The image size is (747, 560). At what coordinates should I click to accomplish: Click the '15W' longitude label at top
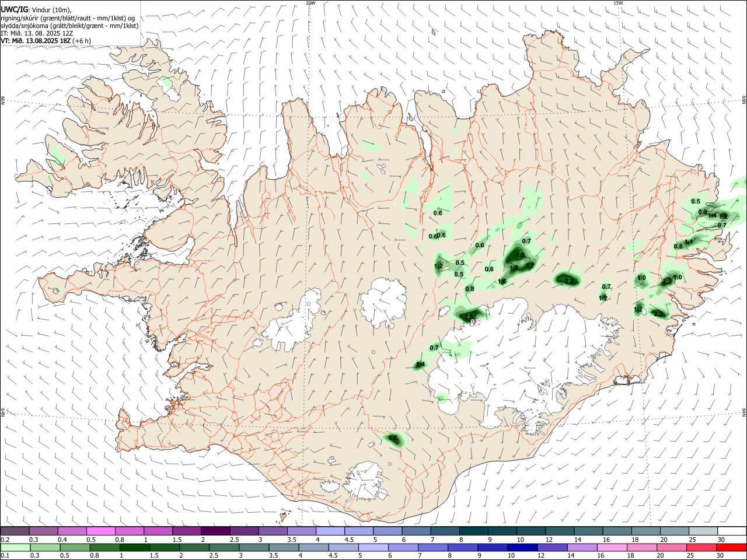tap(618, 3)
